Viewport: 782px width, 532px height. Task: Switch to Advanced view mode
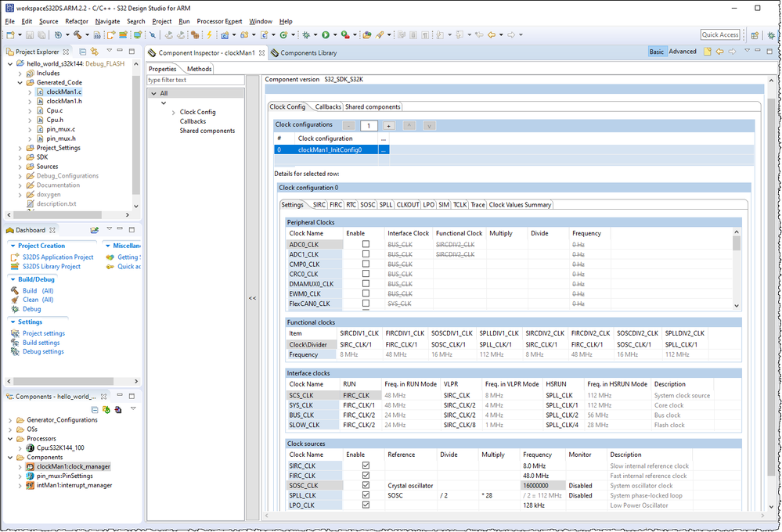click(683, 52)
